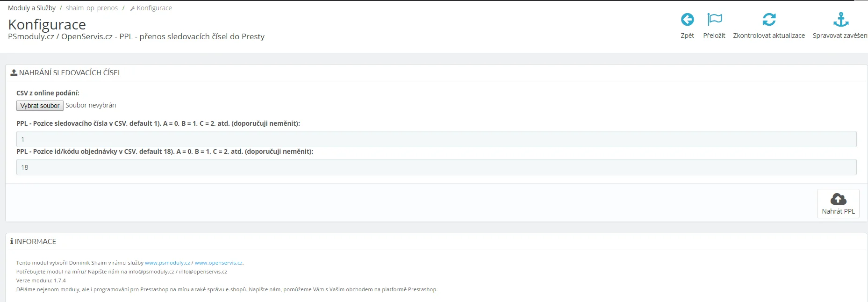Click the Zkontrolovat aktualizace refresh icon
Viewport: 868px width, 302px height.
point(769,20)
